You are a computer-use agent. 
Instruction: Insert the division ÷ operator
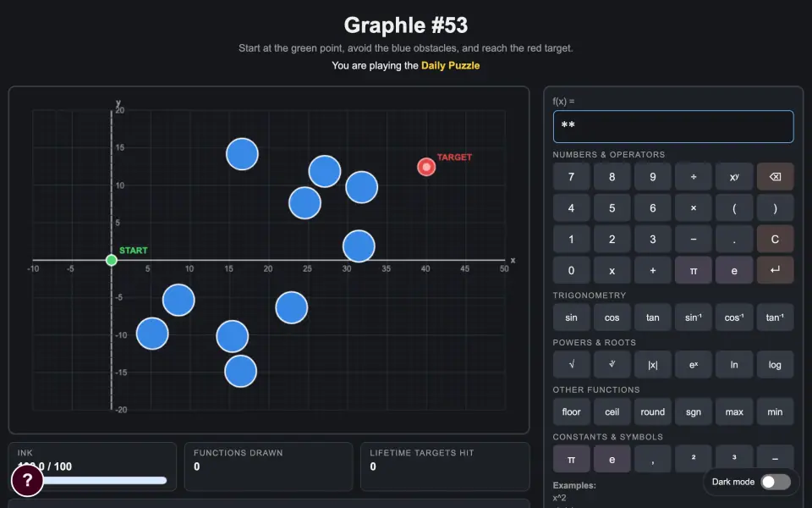tap(694, 177)
